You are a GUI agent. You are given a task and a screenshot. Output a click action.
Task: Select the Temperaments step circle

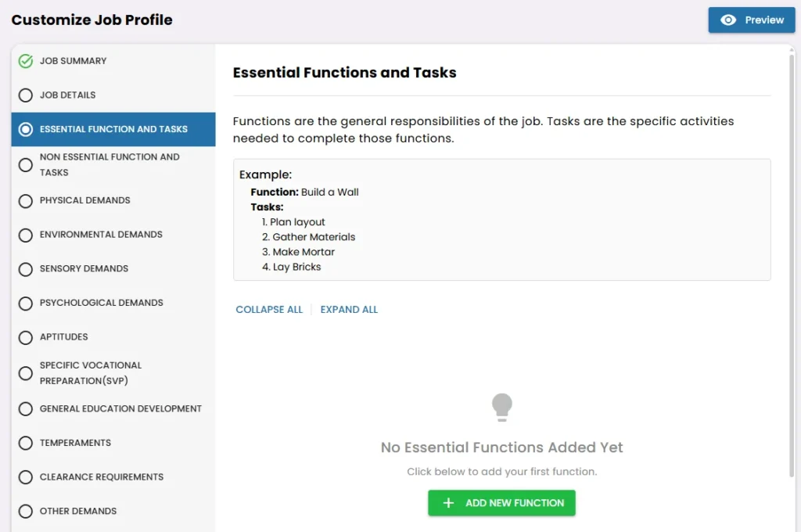(x=25, y=443)
